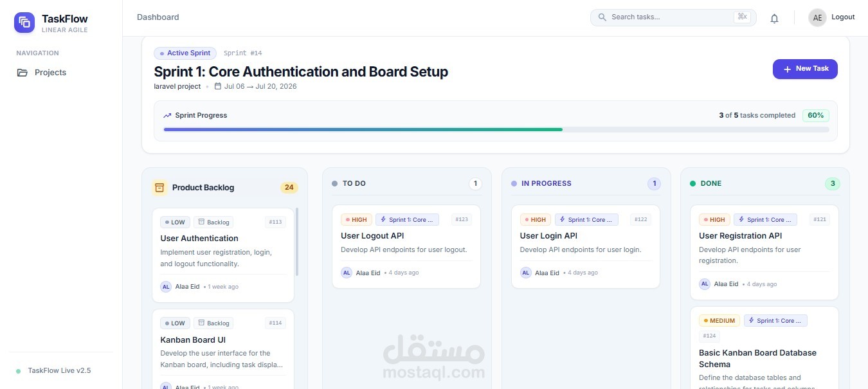Open the User Login API task
The height and width of the screenshot is (389, 868).
point(586,247)
